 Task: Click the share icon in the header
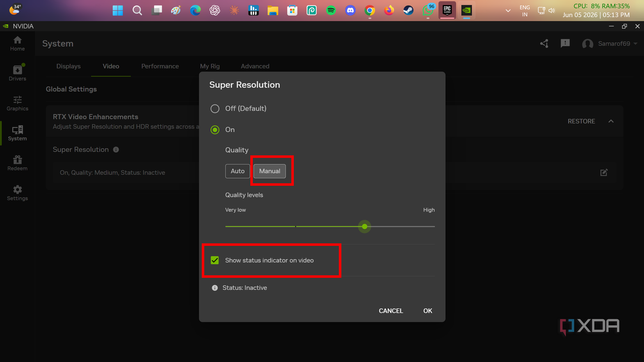[544, 43]
